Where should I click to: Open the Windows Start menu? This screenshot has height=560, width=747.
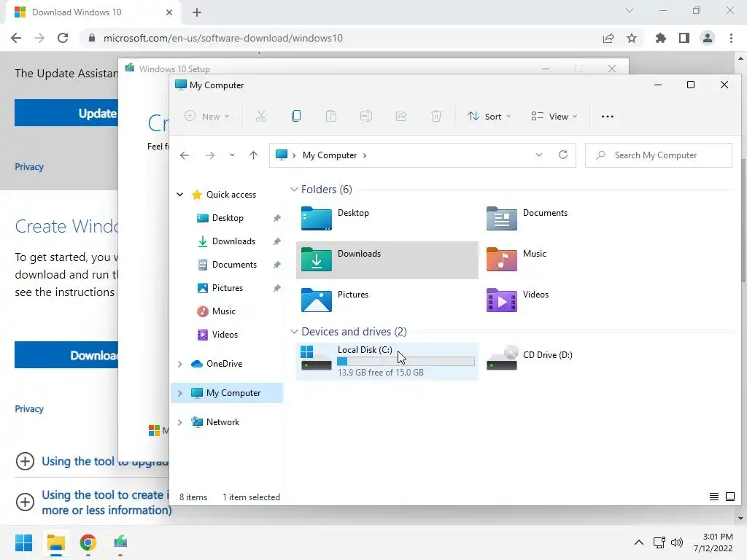click(23, 542)
